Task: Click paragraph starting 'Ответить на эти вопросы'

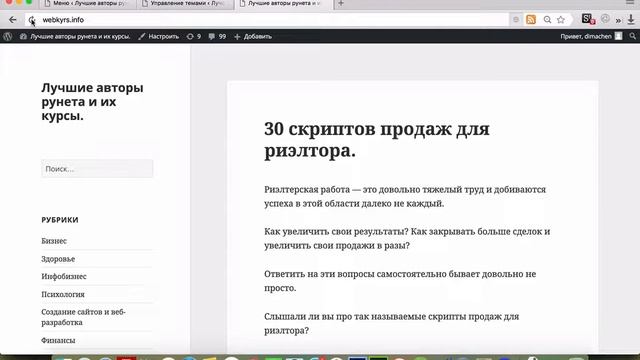Action: 400,281
